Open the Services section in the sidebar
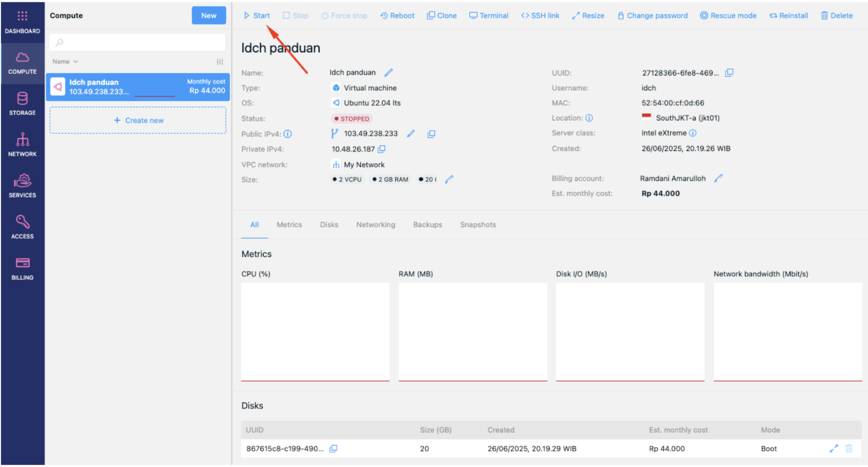868x467 pixels. pos(22,186)
